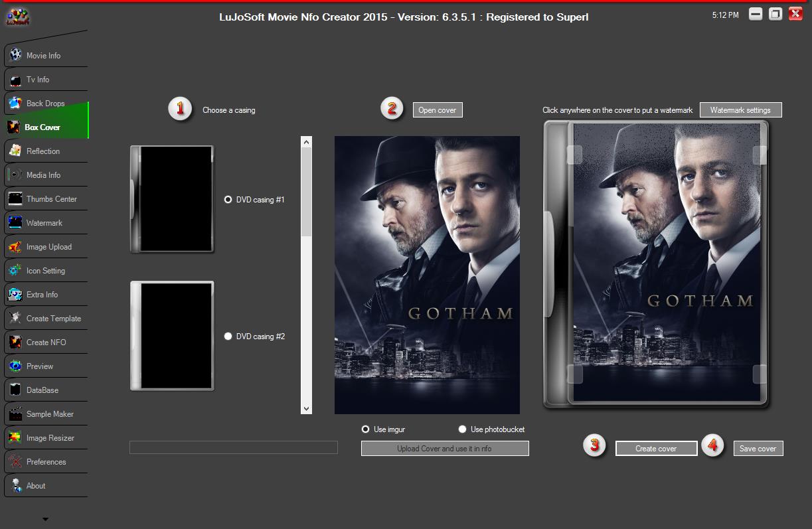Click the Extra Info sidebar icon
The height and width of the screenshot is (529, 812).
[15, 295]
